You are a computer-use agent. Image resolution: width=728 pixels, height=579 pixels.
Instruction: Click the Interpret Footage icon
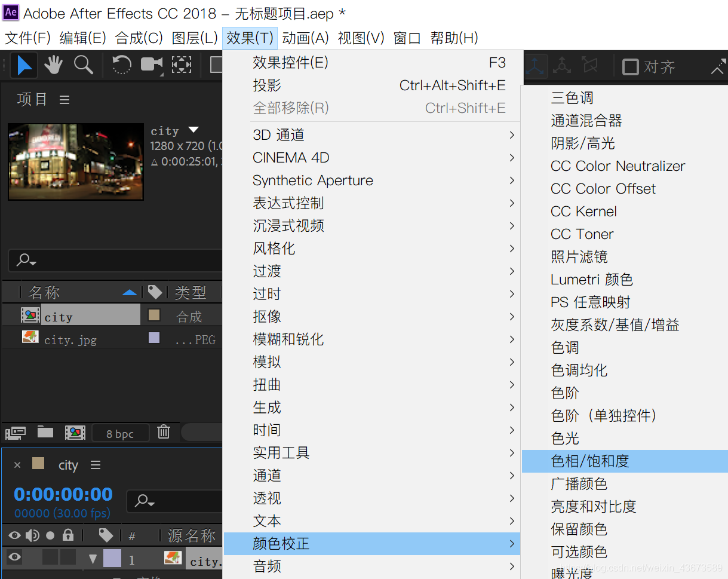pos(16,432)
